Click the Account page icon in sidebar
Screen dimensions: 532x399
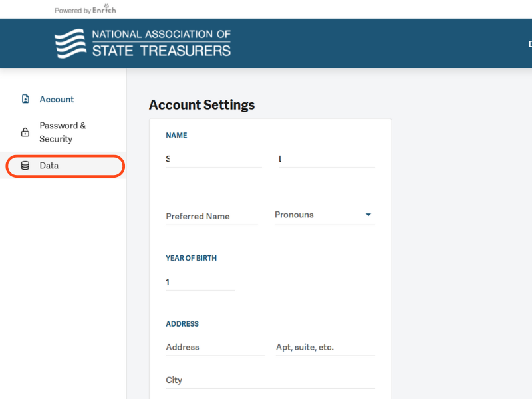click(x=25, y=99)
